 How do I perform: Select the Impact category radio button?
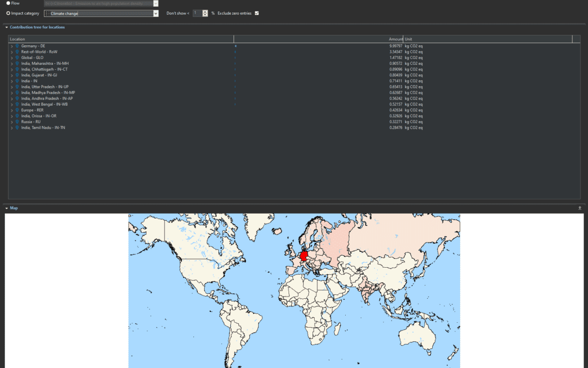point(8,13)
